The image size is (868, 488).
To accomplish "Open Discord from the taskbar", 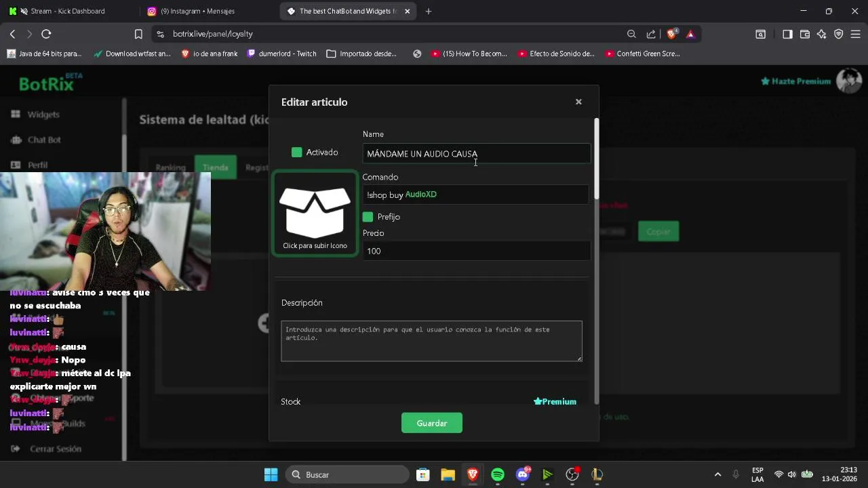I will pos(522,474).
